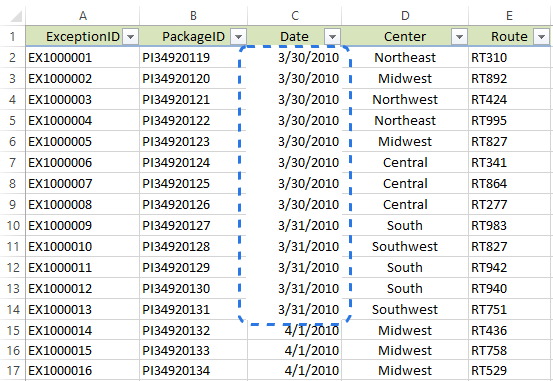The image size is (553, 381).
Task: Select cell PI34920119
Action: click(193, 58)
